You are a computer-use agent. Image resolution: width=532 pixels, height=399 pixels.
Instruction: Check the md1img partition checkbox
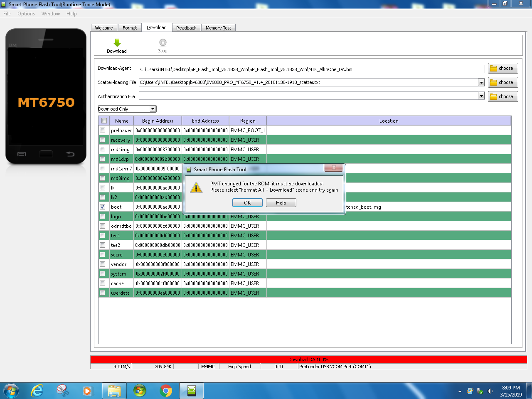[x=102, y=150]
